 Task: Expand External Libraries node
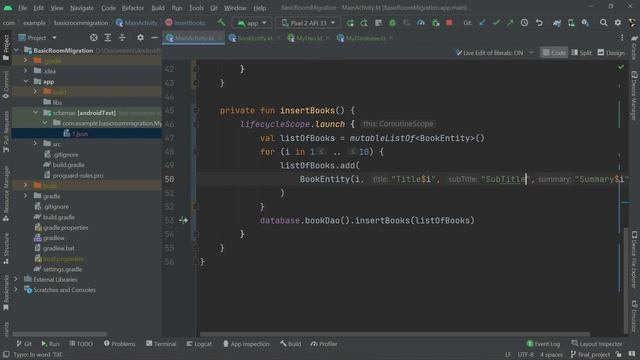pos(16,279)
